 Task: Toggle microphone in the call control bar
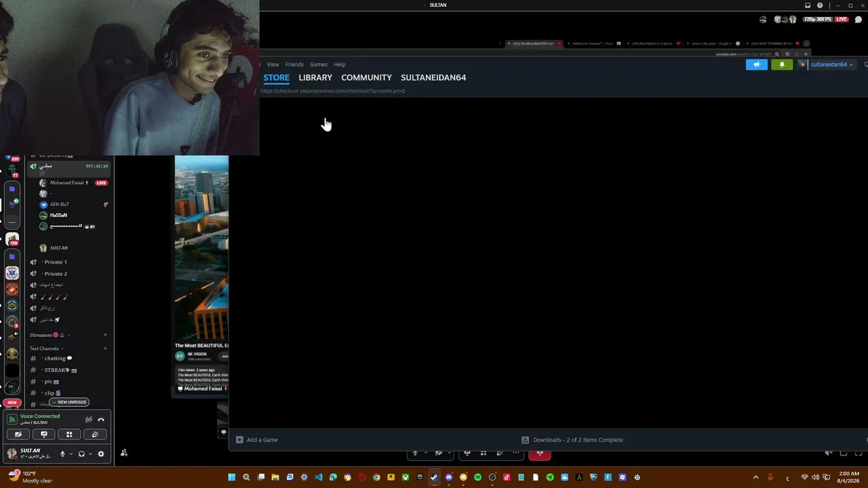click(415, 453)
